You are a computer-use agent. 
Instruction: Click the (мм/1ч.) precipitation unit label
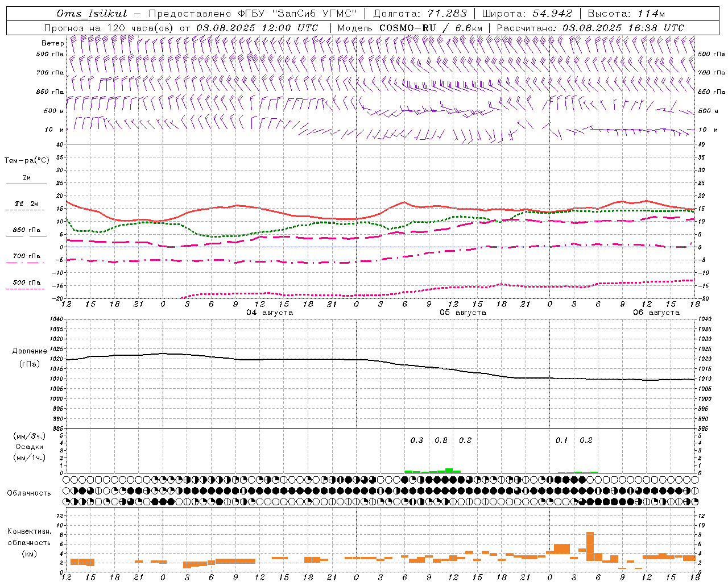tap(30, 458)
